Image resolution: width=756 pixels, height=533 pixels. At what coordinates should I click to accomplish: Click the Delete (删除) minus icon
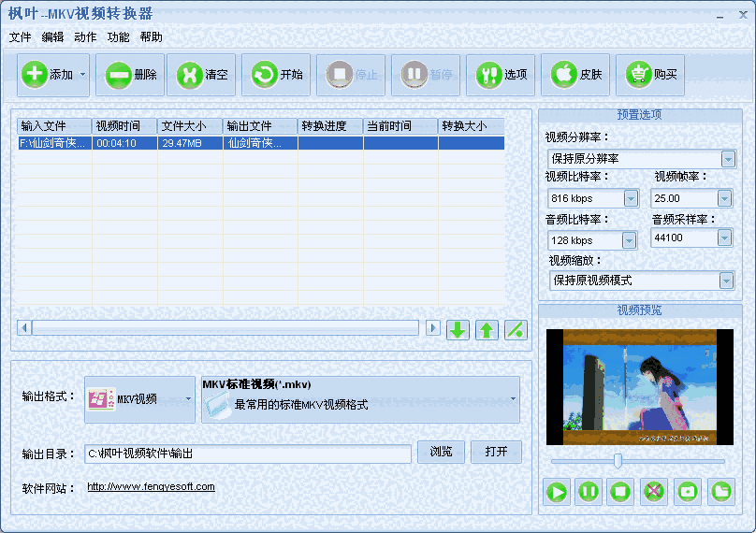coord(119,75)
